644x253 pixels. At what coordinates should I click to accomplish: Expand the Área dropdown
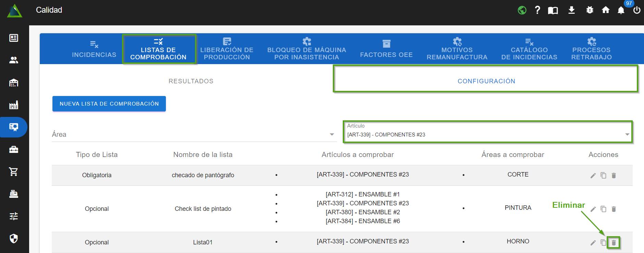(331, 134)
